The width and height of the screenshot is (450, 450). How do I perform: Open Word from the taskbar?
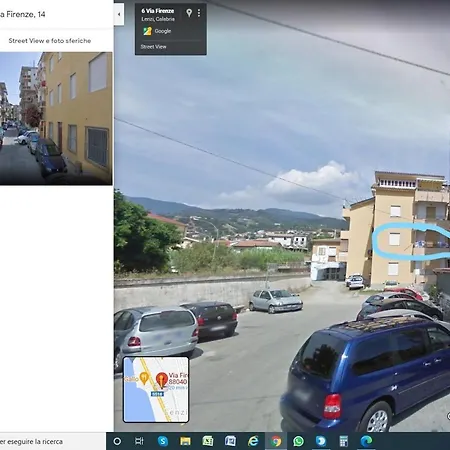pos(230,441)
